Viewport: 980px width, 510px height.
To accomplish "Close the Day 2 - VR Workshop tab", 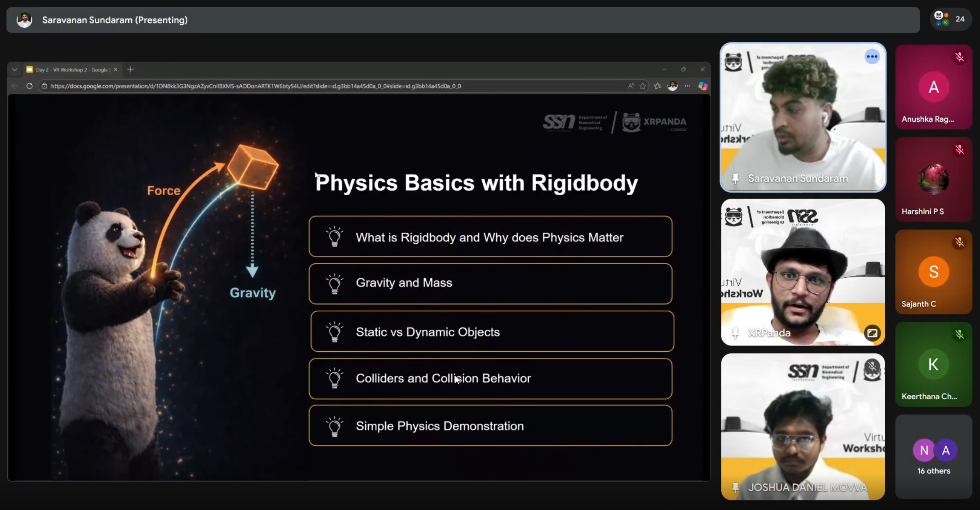I will 116,70.
